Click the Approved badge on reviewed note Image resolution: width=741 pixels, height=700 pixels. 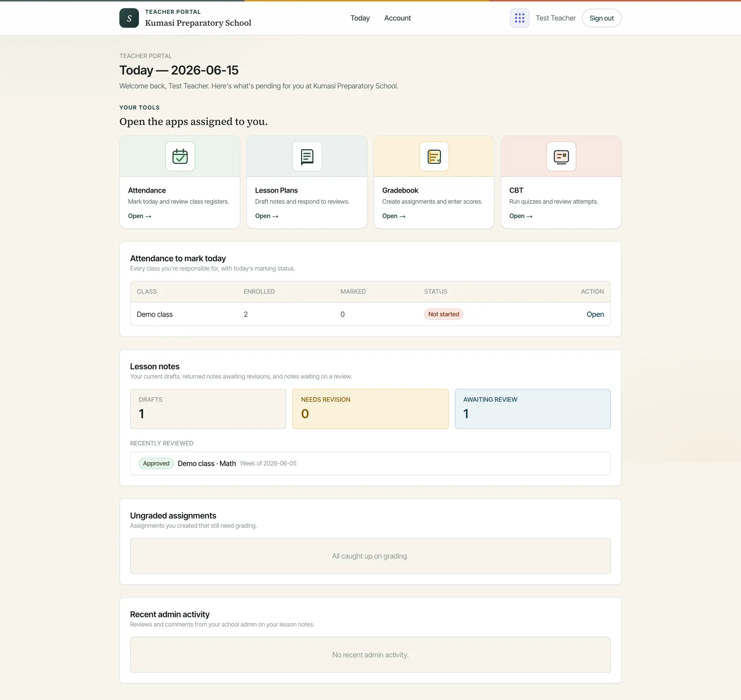[156, 463]
